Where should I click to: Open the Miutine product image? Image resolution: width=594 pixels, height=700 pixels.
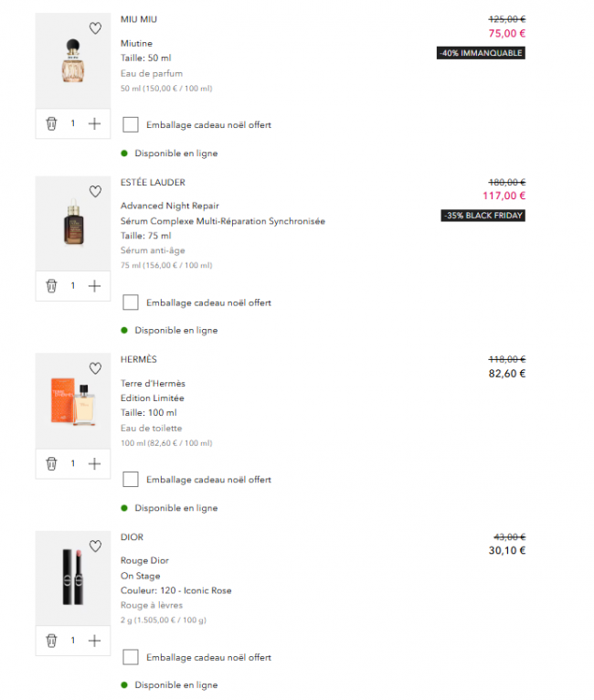[x=72, y=61]
